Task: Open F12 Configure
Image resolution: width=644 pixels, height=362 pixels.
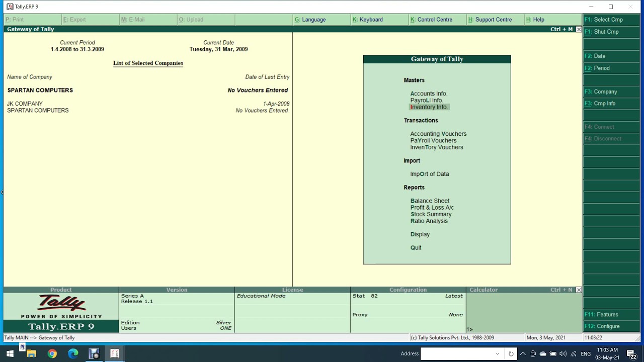Action: click(611, 326)
